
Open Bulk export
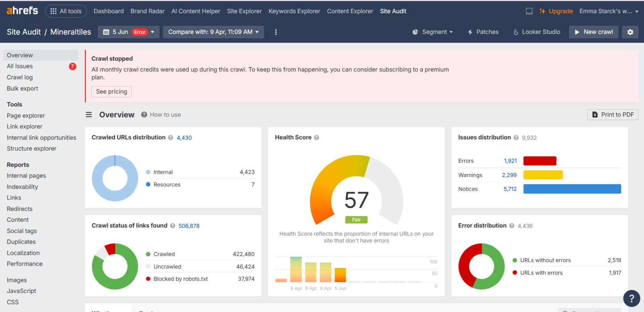click(23, 88)
